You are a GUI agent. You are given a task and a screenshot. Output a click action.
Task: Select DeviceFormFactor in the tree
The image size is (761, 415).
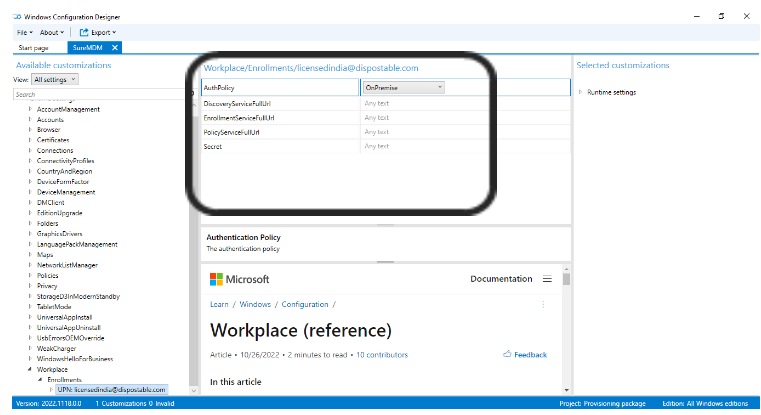point(63,182)
